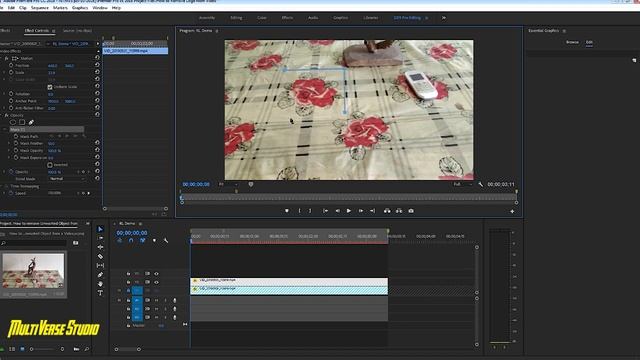Reset the Position parameter
The image size is (640, 360).
[x=97, y=65]
